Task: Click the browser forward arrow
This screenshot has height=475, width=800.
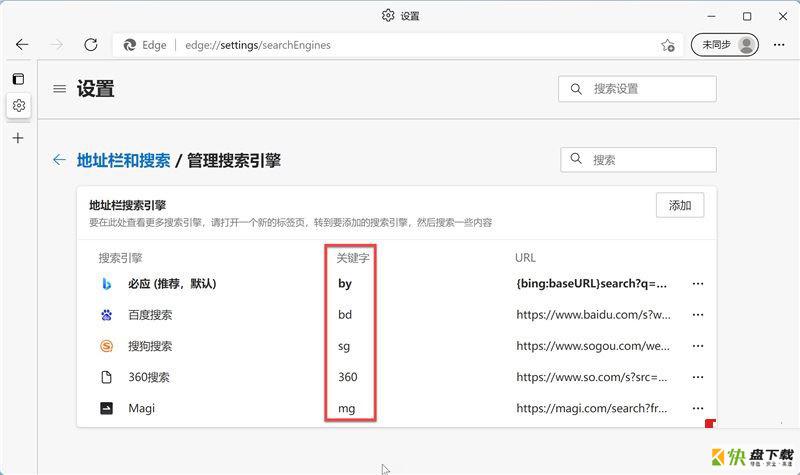Action: (x=57, y=45)
